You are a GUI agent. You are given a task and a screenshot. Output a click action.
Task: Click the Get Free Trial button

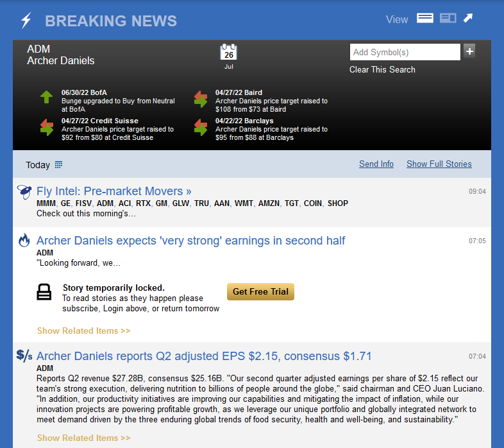[260, 291]
